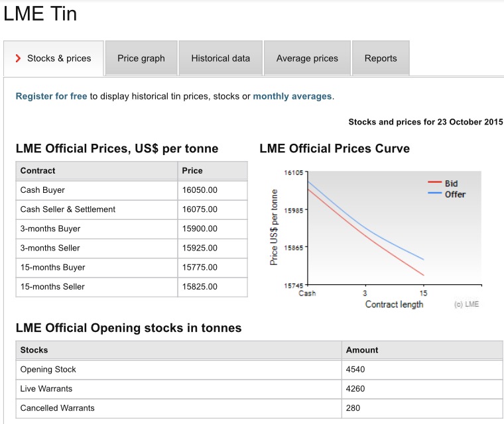Click the Stocks column header
Image resolution: width=504 pixels, height=424 pixels.
pyautogui.click(x=34, y=350)
